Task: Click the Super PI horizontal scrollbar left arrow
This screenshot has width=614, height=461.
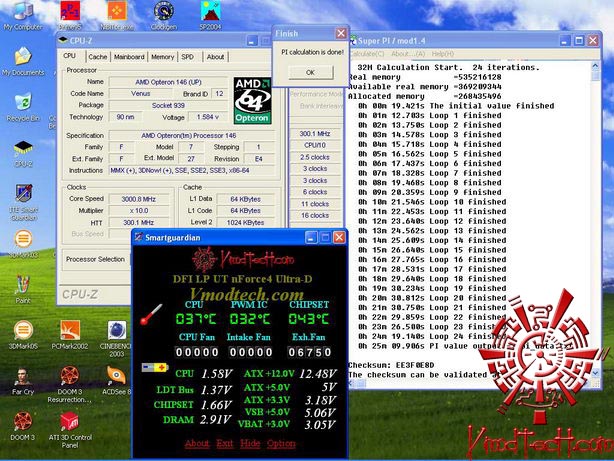Action: tap(352, 383)
